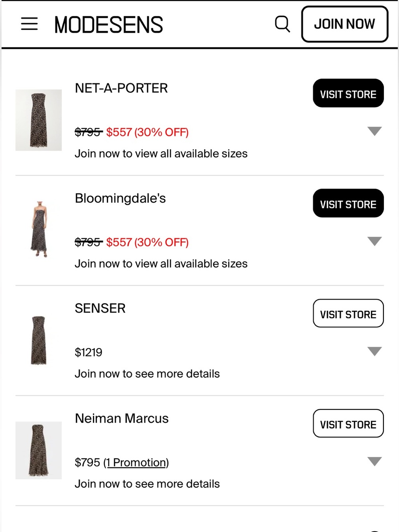Image resolution: width=399 pixels, height=532 pixels.
Task: Open the hamburger menu icon
Action: pyautogui.click(x=29, y=24)
